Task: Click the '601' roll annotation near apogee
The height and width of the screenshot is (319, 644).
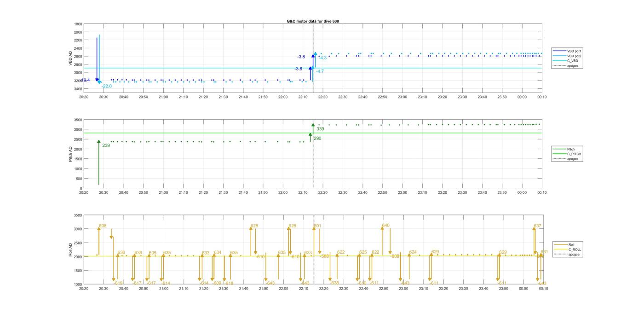Action: (317, 226)
